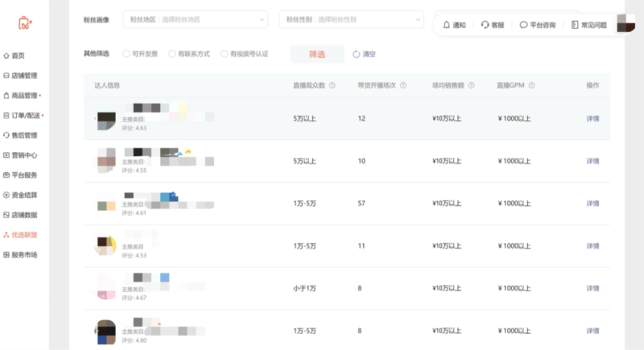Open 平台咨询 chat bubble
Viewport: 644px width, 350px height.
tap(524, 25)
